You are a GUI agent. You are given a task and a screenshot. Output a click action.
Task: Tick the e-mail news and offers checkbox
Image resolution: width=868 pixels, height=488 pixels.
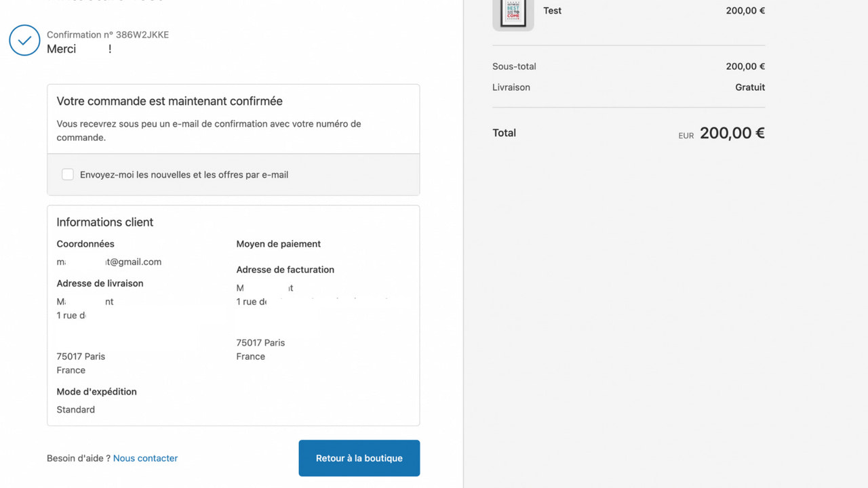coord(68,174)
